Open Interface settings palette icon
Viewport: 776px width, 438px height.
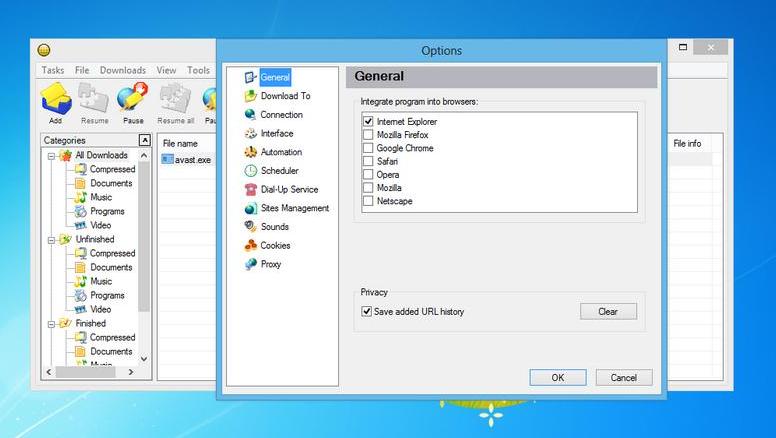251,134
